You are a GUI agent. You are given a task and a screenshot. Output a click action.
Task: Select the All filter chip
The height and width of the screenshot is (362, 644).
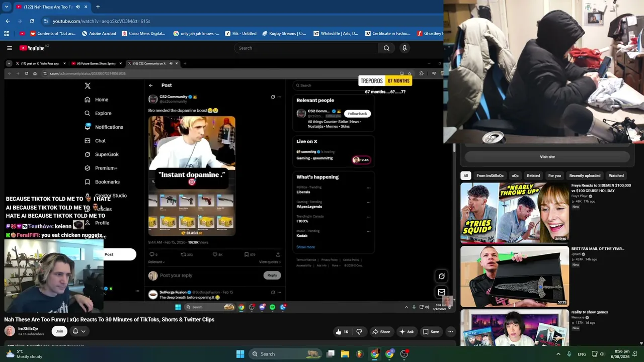tap(466, 175)
